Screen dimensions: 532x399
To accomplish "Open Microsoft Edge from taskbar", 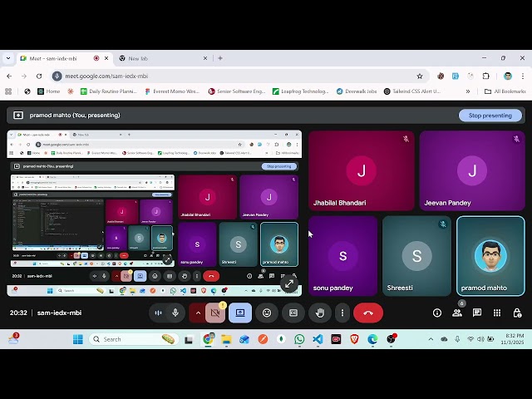I will (x=372, y=339).
